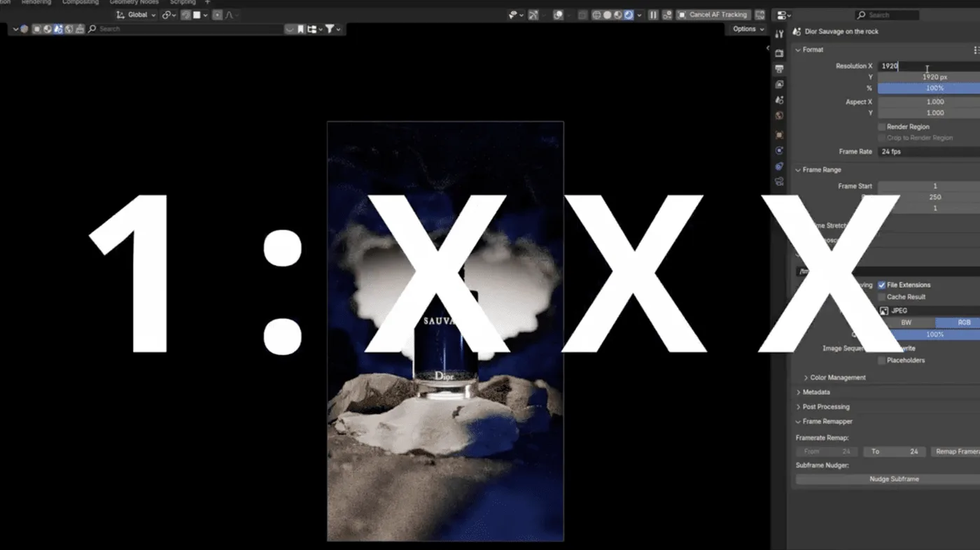Screen dimensions: 980x550
Task: Select rendered viewport shading
Action: point(629,15)
